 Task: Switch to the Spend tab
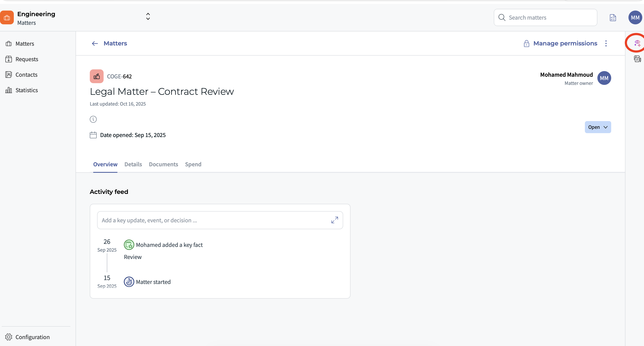click(193, 164)
